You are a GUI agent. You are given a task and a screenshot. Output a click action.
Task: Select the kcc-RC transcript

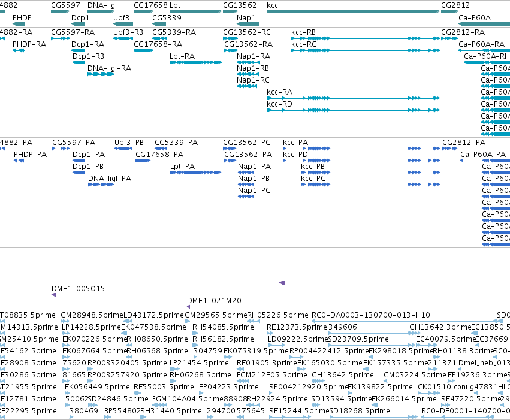[366, 50]
